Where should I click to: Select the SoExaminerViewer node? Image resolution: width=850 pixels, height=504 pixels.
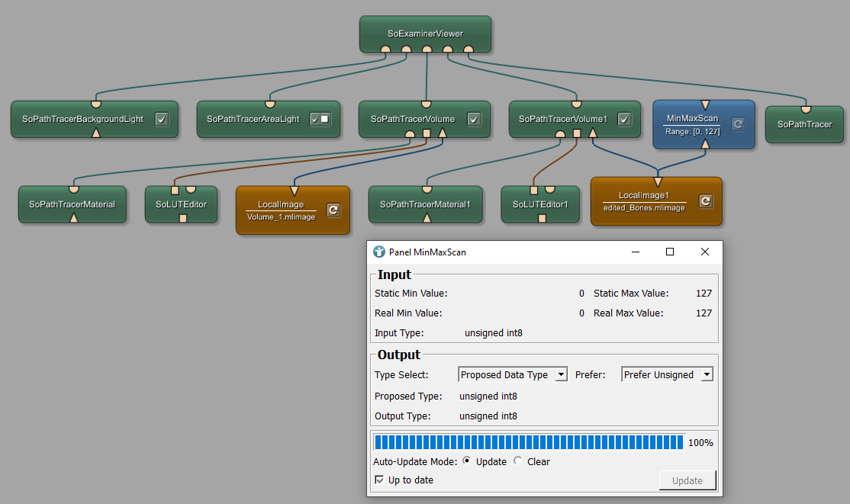(425, 34)
